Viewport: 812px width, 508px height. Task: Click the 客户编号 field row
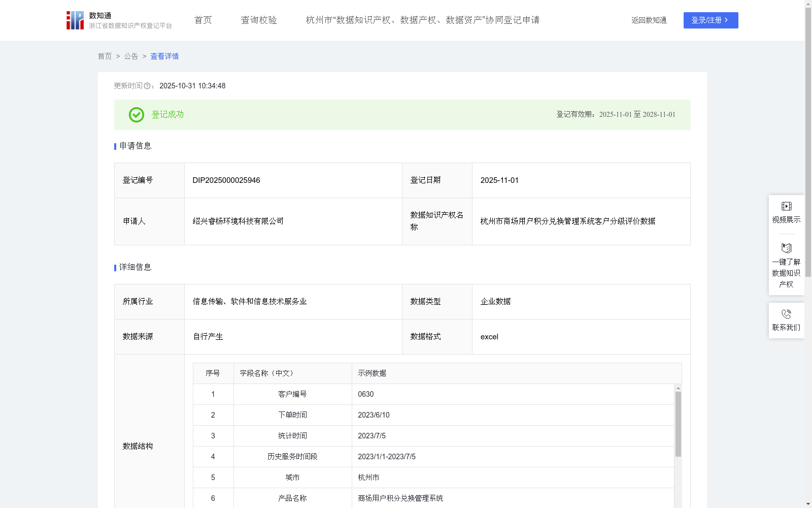pos(433,394)
